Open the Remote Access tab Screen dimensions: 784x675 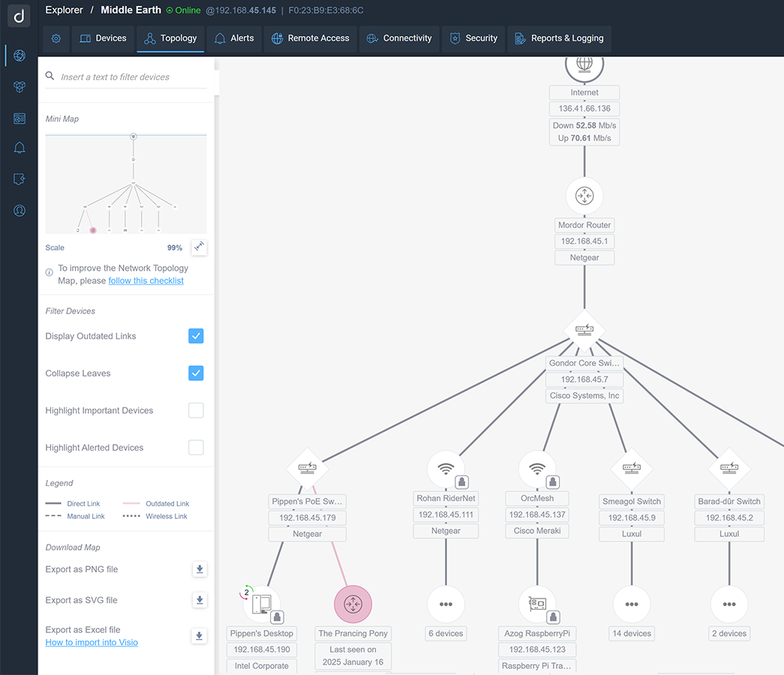click(310, 38)
